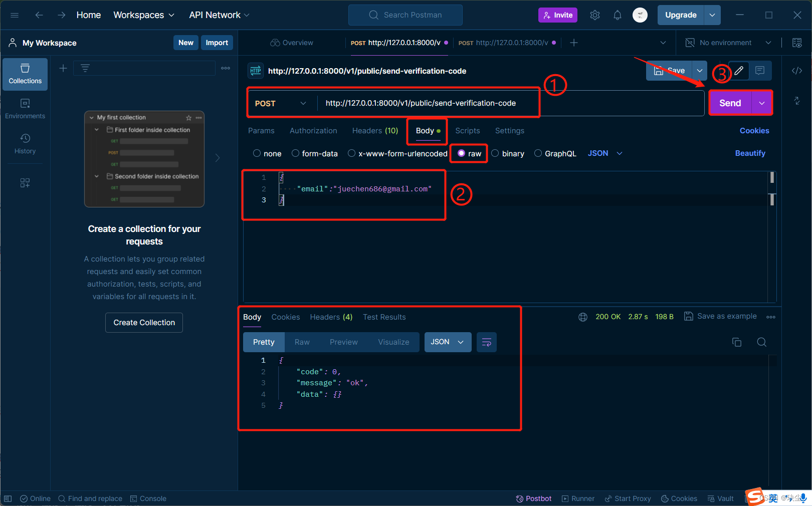Click Create Collection button
Viewport: 812px width, 506px height.
point(144,323)
